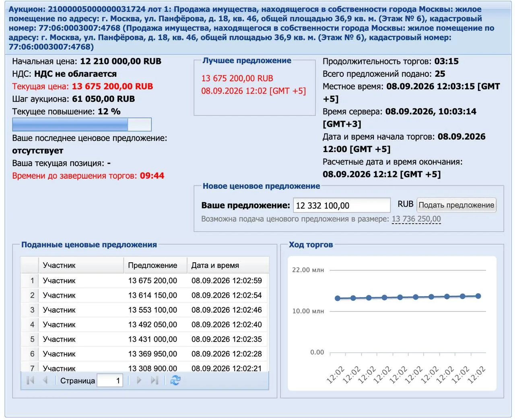515x420 pixels.
Task: Click the starting price 12 210 000,00 RUB
Action: [121, 61]
